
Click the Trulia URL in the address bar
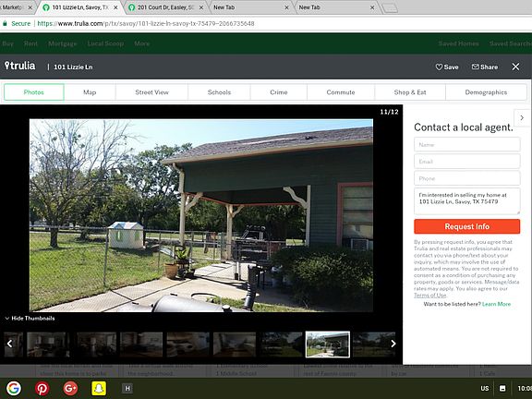pyautogui.click(x=146, y=23)
